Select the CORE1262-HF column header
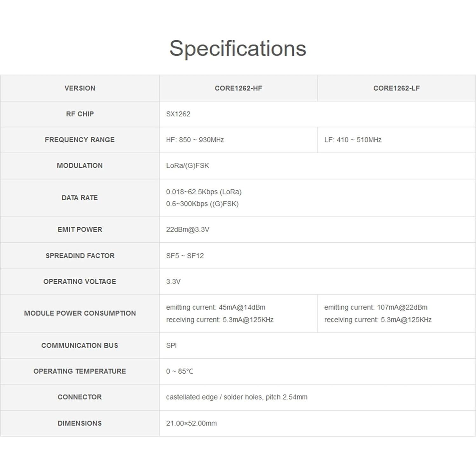The image size is (476, 476). 238,88
